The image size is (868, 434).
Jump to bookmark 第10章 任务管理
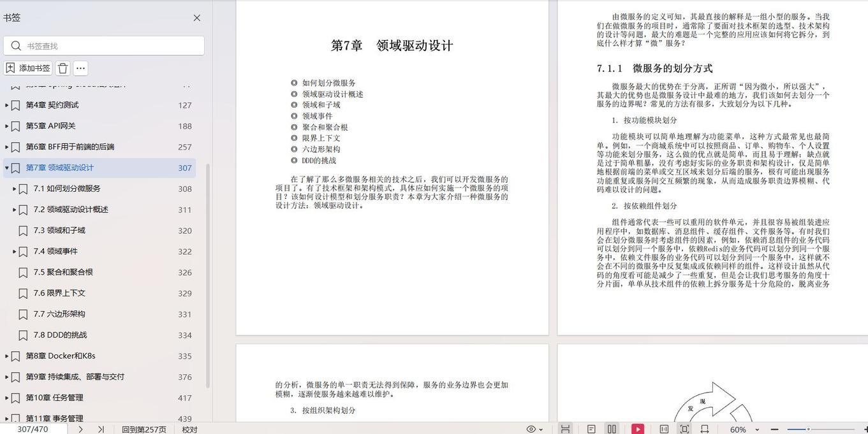click(54, 398)
